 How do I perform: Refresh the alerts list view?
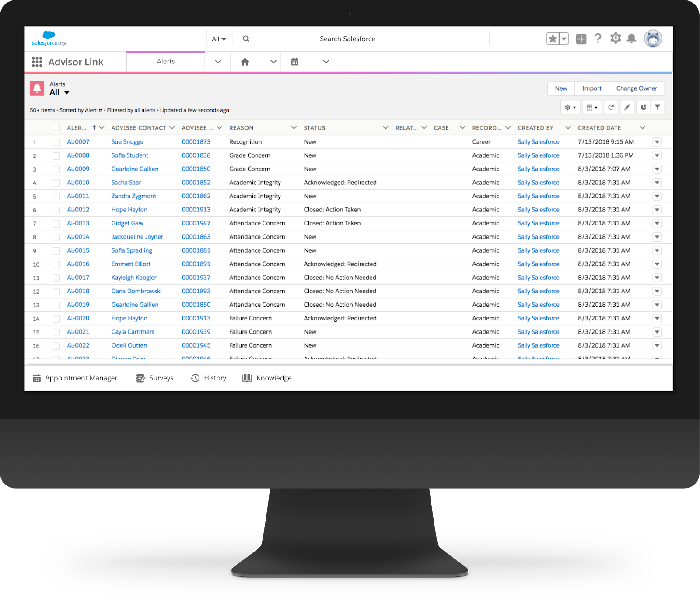pos(611,107)
